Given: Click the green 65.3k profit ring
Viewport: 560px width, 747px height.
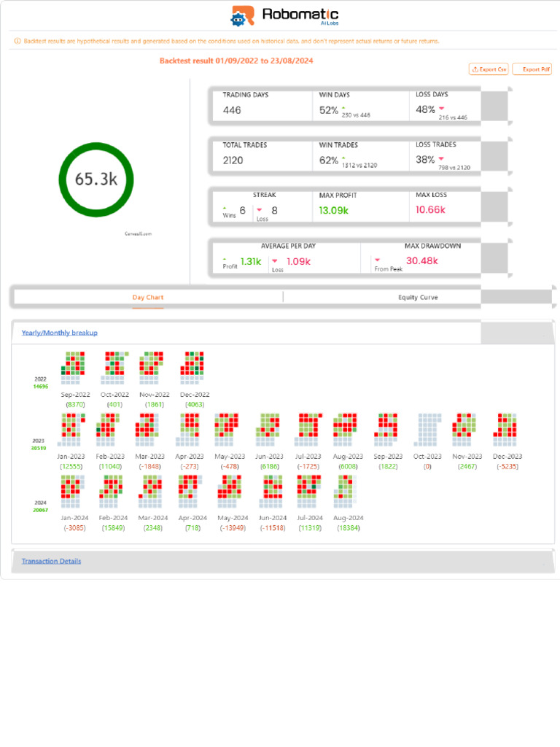Looking at the screenshot, I should click(96, 179).
